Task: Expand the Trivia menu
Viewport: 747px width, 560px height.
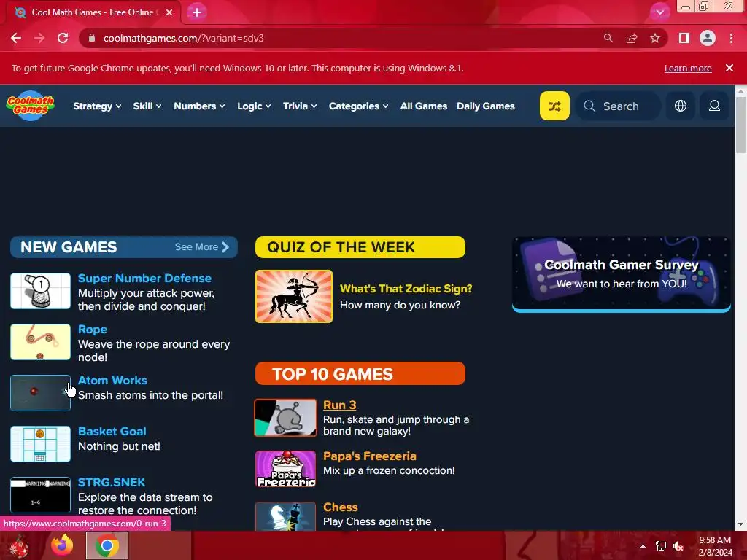Action: point(300,106)
